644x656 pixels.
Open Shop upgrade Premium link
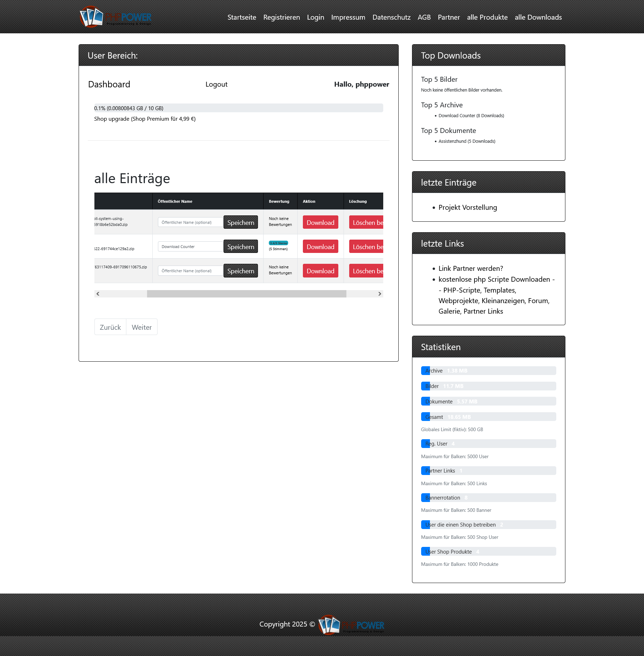(x=145, y=119)
